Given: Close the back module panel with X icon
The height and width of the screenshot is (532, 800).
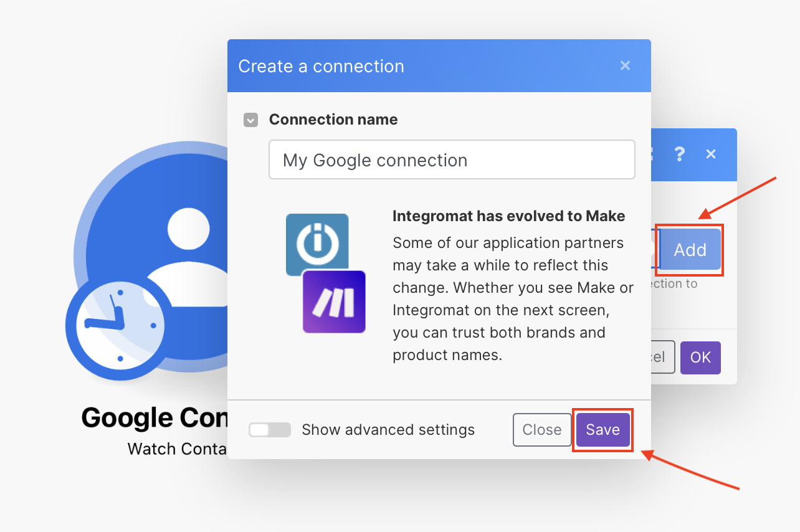Looking at the screenshot, I should click(x=711, y=154).
